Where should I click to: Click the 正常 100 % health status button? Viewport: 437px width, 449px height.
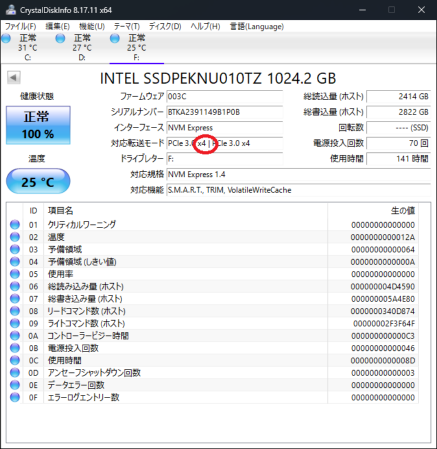pyautogui.click(x=38, y=125)
